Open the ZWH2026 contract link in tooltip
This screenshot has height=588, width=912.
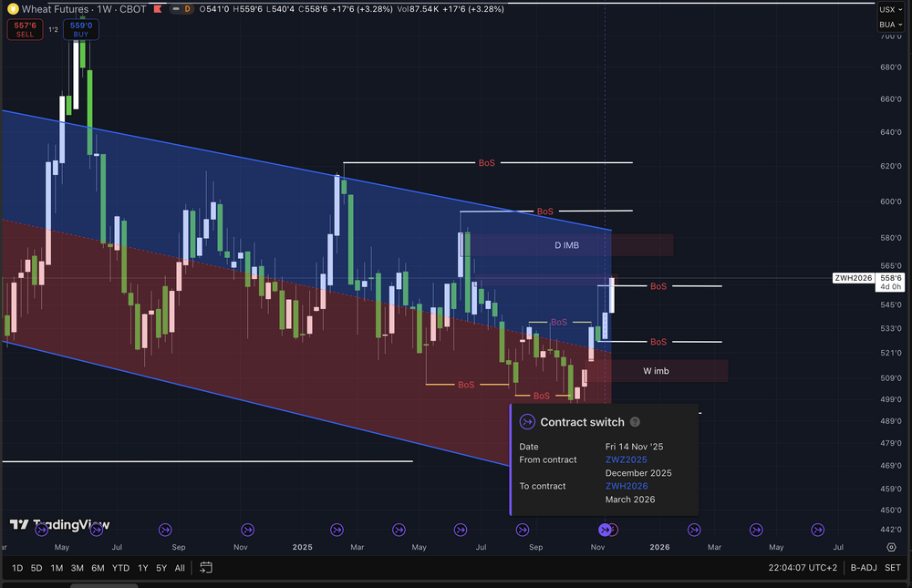point(627,486)
